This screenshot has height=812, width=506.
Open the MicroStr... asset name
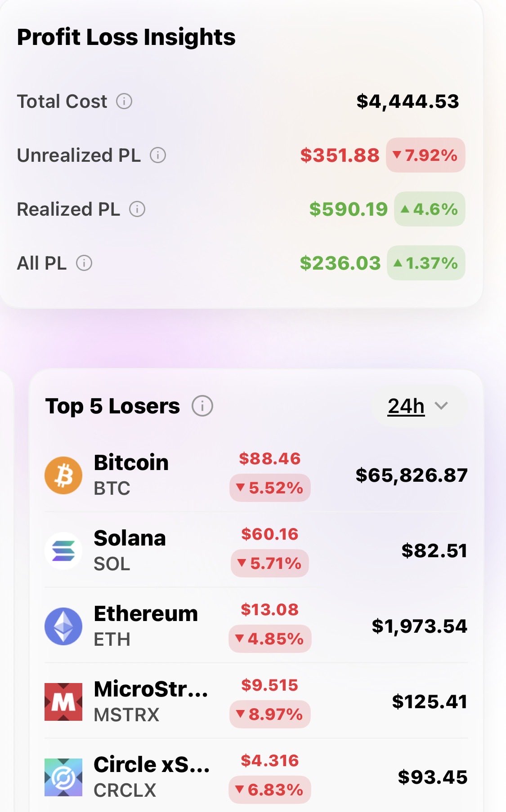[151, 689]
